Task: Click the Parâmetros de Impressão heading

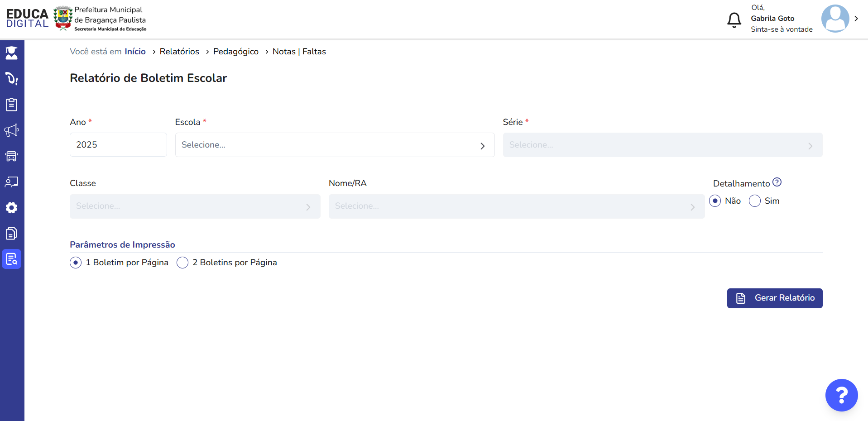Action: coord(122,245)
